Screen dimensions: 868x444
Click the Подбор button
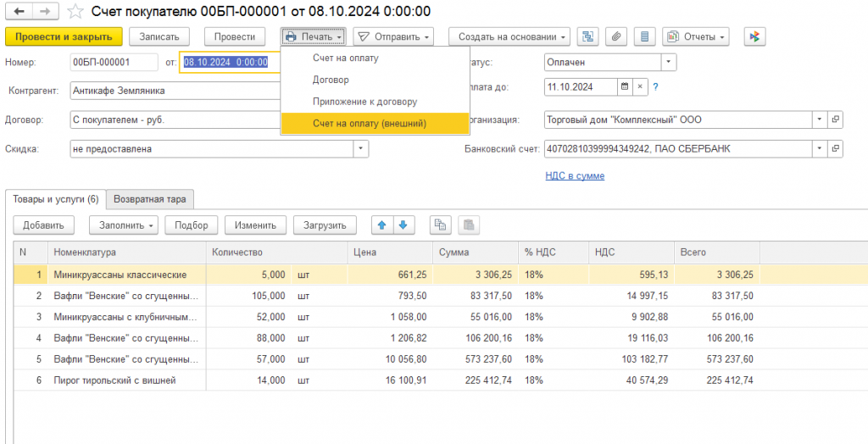coord(191,225)
